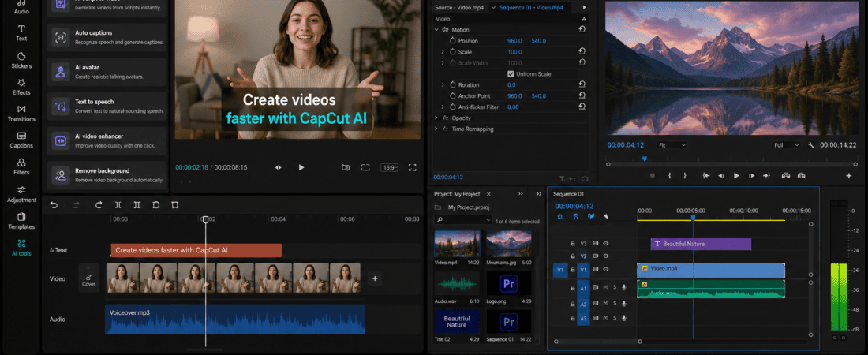The image size is (868, 355).
Task: Solo audio track A2
Action: [615, 303]
